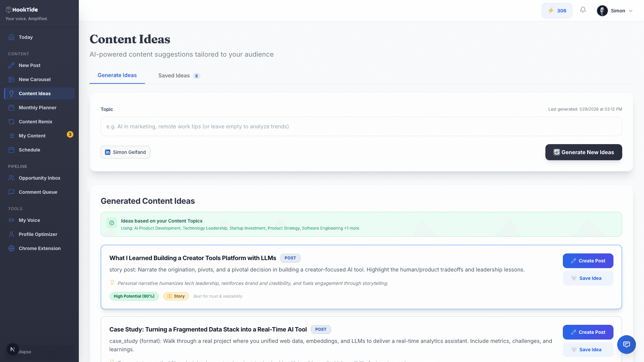Click the Story format tag
Screen dimensions: 644x362
click(x=176, y=296)
